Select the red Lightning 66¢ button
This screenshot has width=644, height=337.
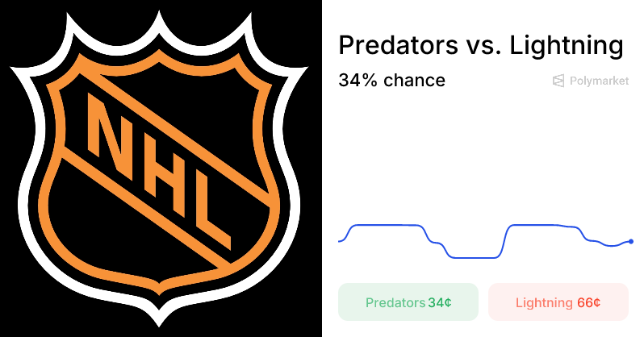(x=558, y=302)
